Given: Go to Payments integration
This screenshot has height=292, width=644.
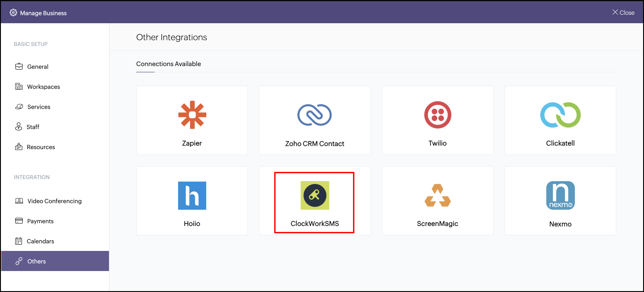Looking at the screenshot, I should tap(40, 221).
